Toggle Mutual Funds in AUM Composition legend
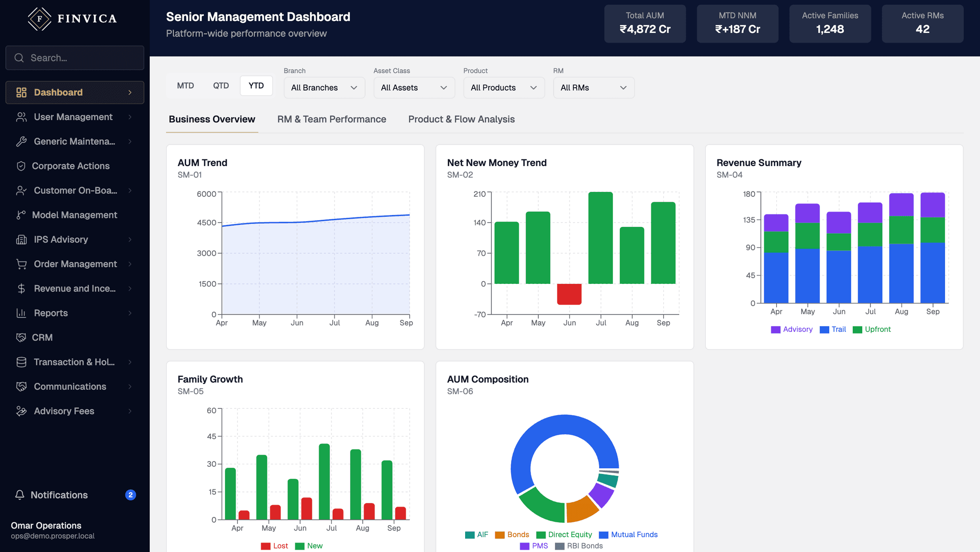This screenshot has height=552, width=980. (628, 535)
